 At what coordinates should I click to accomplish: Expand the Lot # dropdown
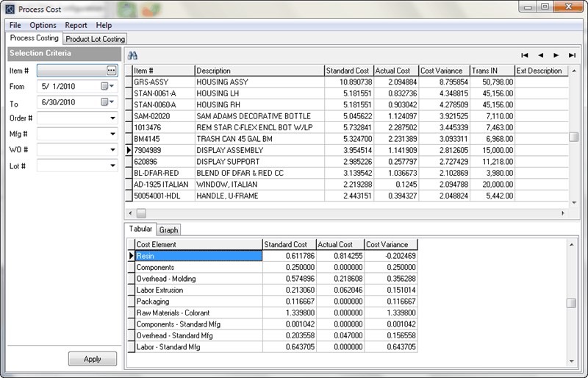click(112, 166)
